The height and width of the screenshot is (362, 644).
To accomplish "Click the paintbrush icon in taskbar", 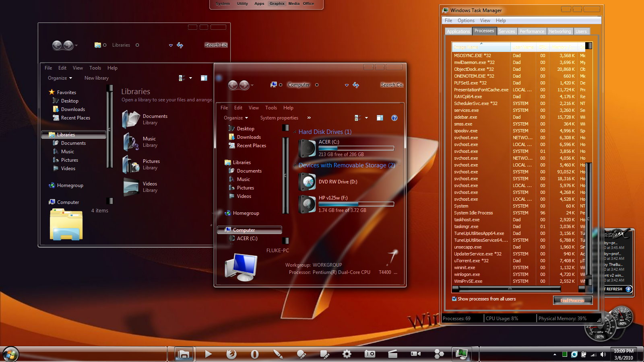I will (278, 354).
